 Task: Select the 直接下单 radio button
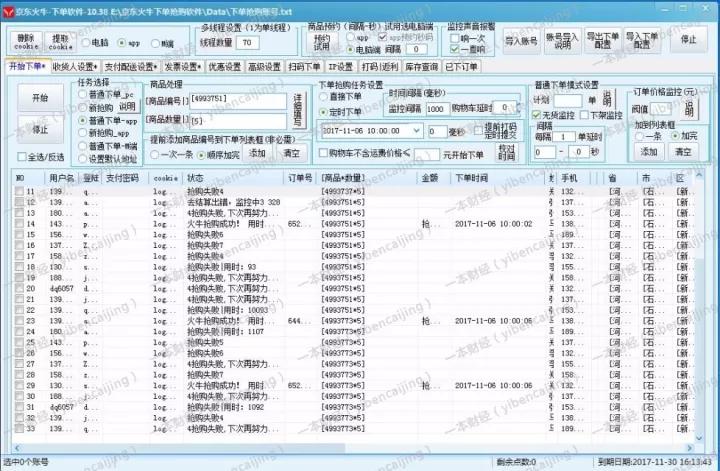pos(323,96)
